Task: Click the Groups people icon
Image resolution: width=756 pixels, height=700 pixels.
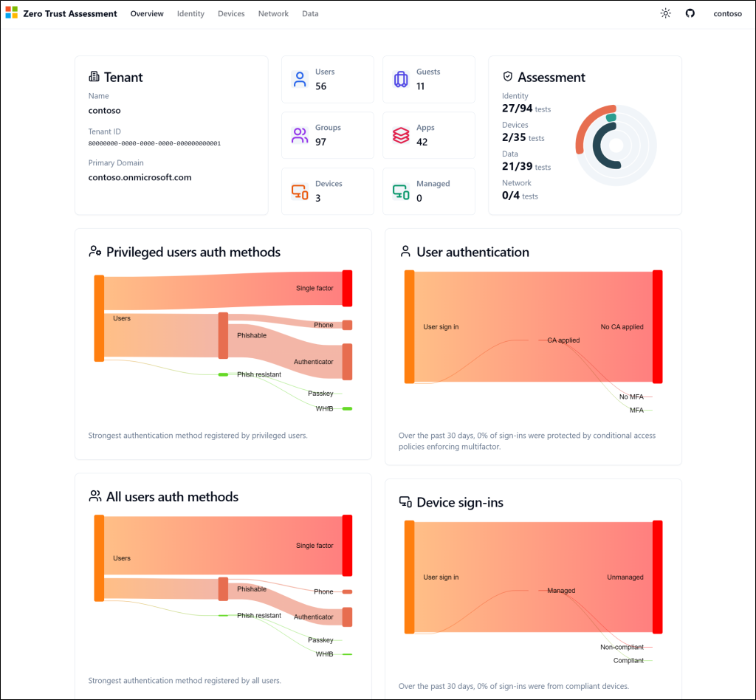Action: coord(300,135)
